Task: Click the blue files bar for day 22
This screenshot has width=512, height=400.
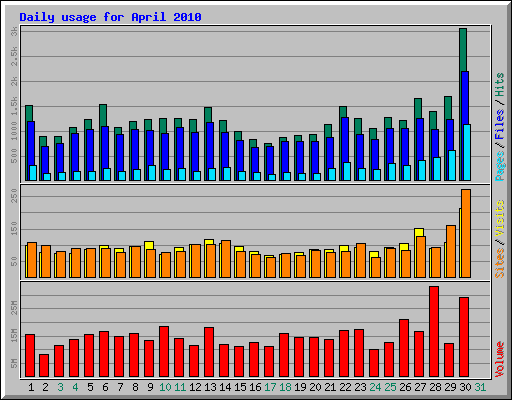Action: (x=345, y=140)
